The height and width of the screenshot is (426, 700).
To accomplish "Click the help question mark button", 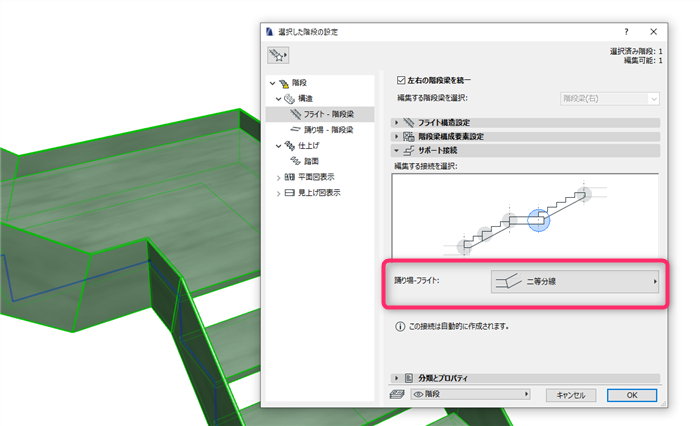I will pos(626,32).
